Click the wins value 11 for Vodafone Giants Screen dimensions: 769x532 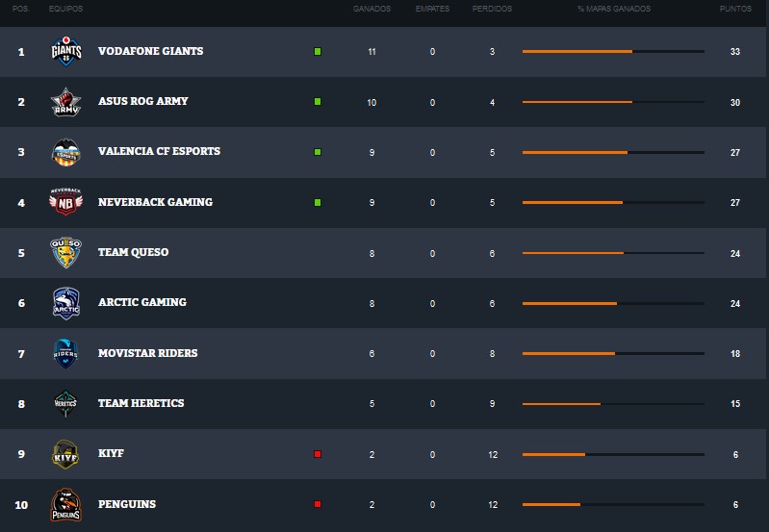[372, 52]
